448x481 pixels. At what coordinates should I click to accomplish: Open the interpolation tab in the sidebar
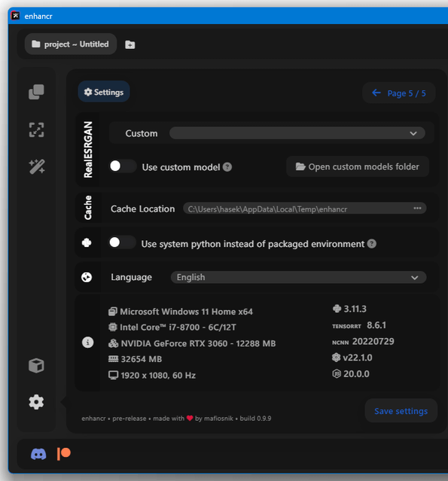coord(36,92)
